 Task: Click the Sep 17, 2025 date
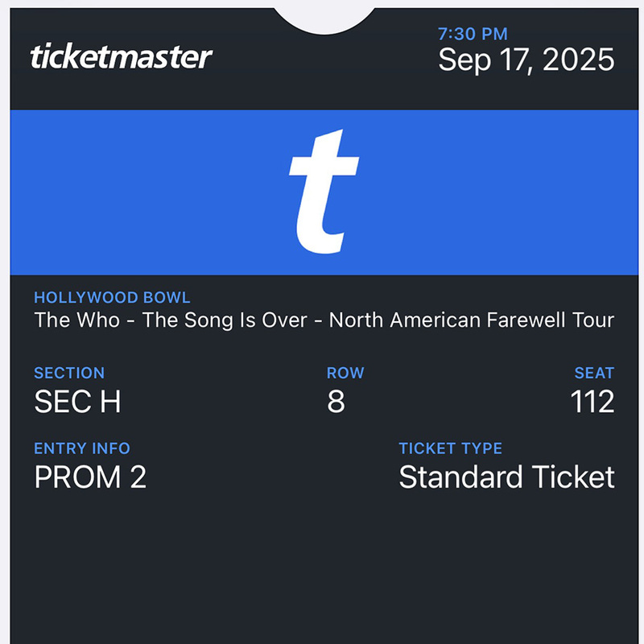[526, 60]
